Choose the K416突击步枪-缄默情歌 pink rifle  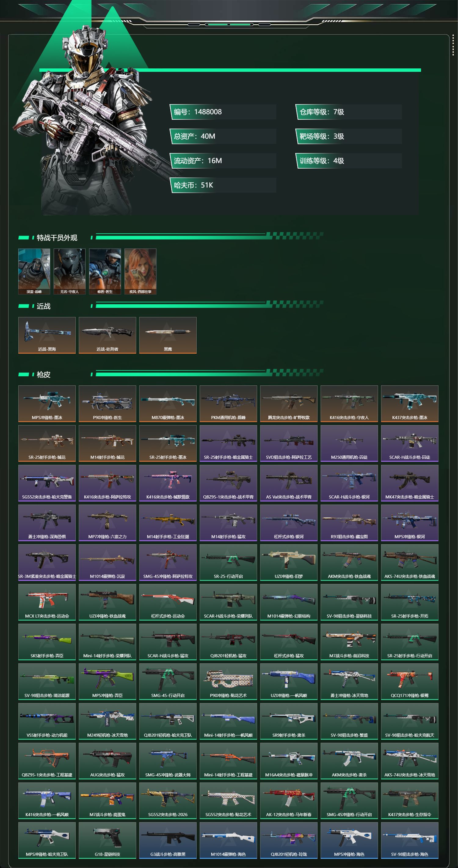point(168,483)
